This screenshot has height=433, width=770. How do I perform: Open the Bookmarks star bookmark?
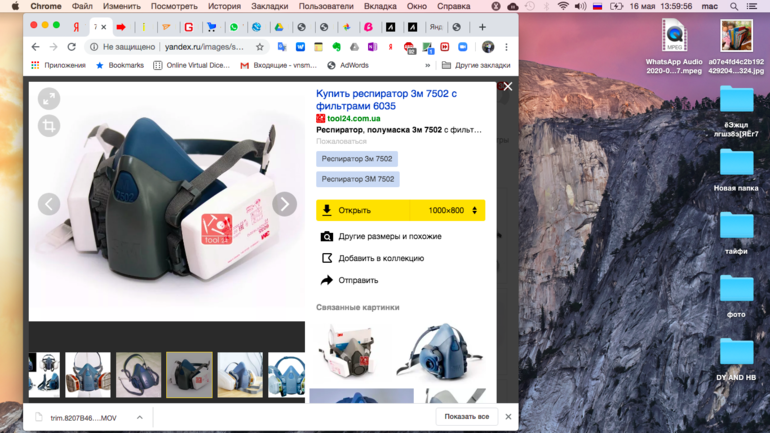[120, 65]
